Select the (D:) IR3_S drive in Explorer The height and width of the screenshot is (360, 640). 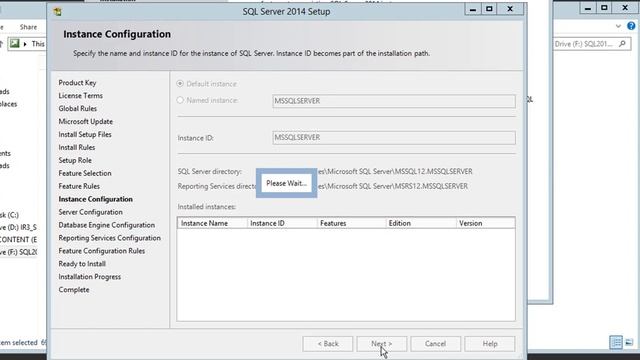tap(18, 227)
